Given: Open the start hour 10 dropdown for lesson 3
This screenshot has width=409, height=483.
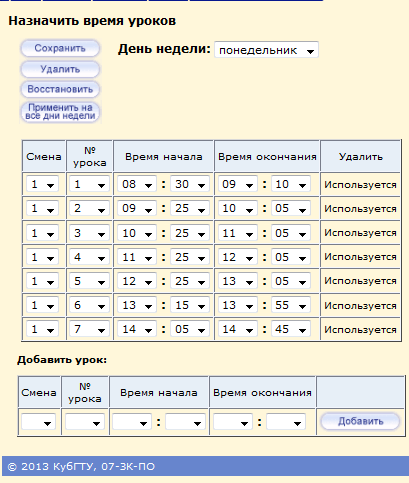Looking at the screenshot, I should click(137, 233).
